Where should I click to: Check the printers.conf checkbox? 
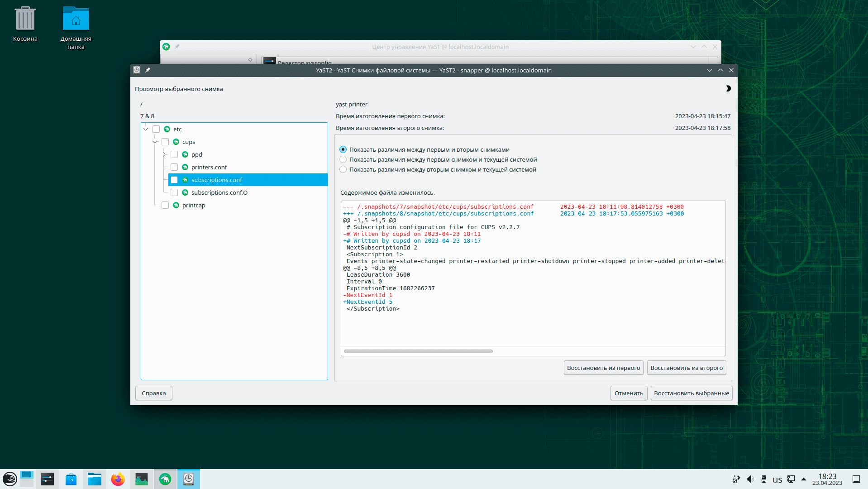[174, 168]
